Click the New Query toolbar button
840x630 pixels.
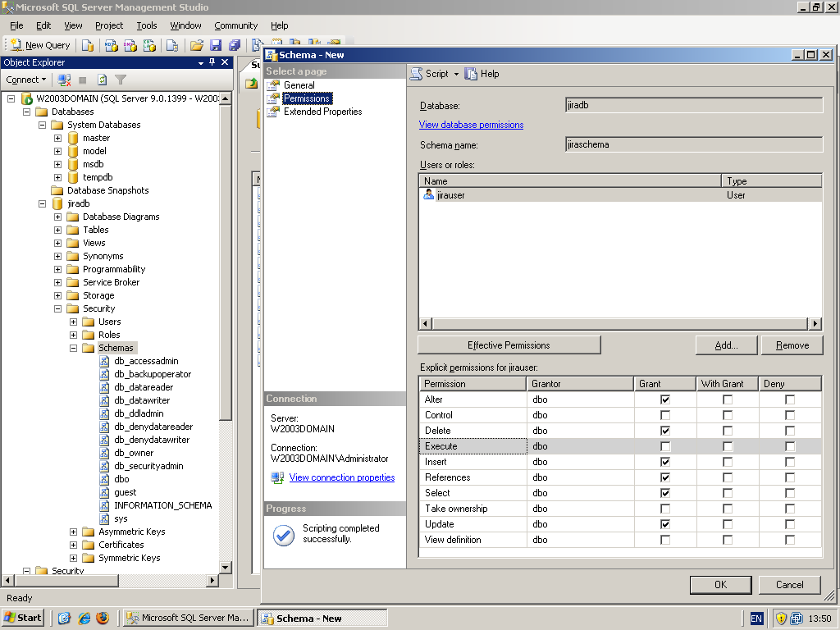coord(41,46)
